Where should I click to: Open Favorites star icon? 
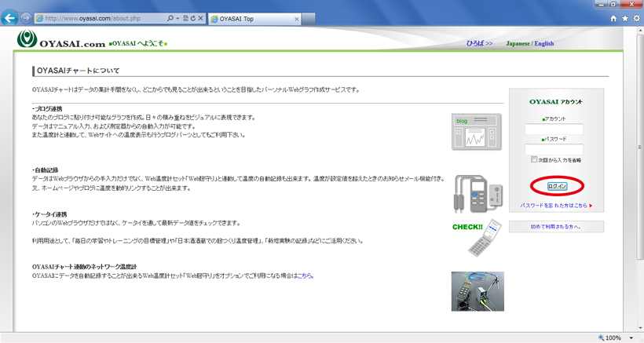[624, 19]
